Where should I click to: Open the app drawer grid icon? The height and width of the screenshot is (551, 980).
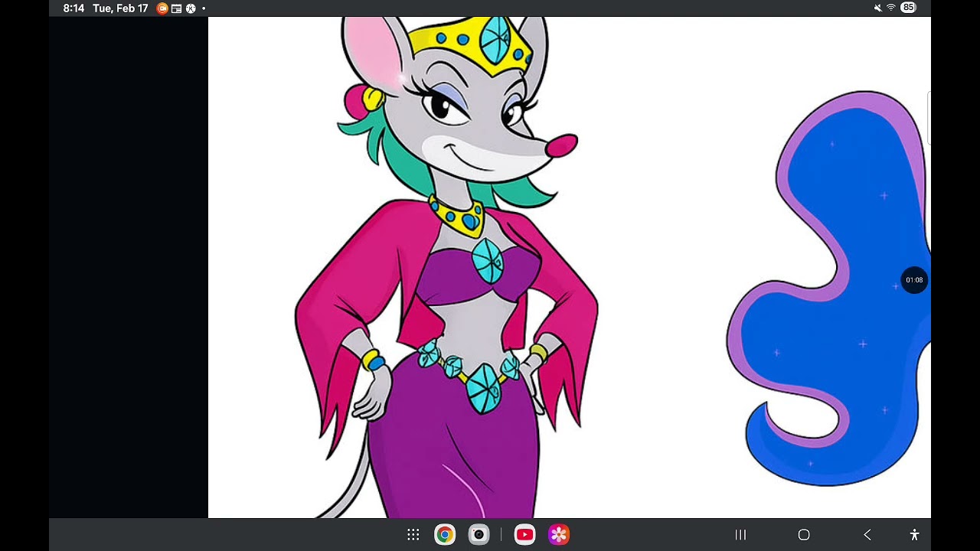tap(413, 535)
